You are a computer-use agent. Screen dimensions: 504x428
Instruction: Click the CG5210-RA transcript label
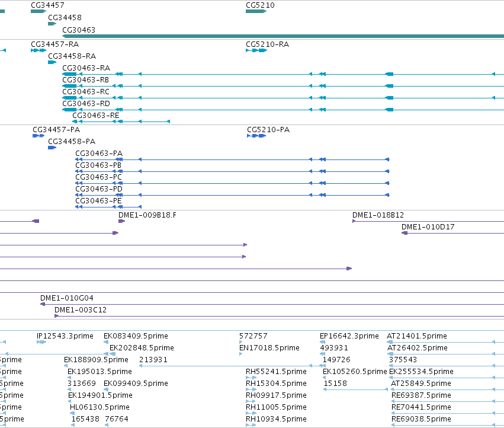coord(268,44)
